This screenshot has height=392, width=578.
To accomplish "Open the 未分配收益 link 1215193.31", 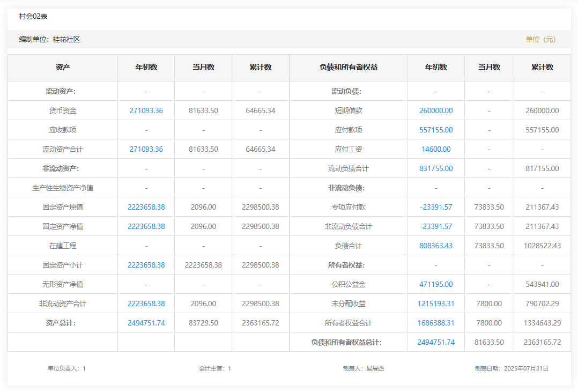I will (435, 304).
